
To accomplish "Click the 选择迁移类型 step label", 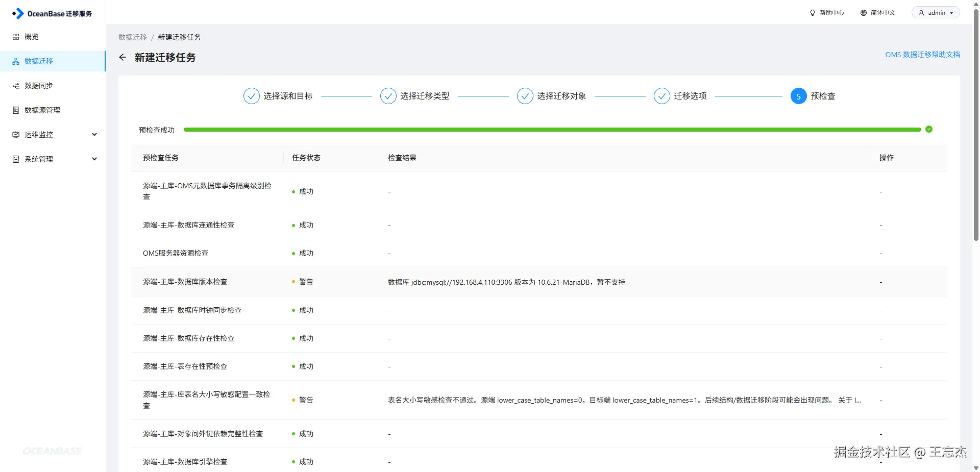I will [x=425, y=96].
